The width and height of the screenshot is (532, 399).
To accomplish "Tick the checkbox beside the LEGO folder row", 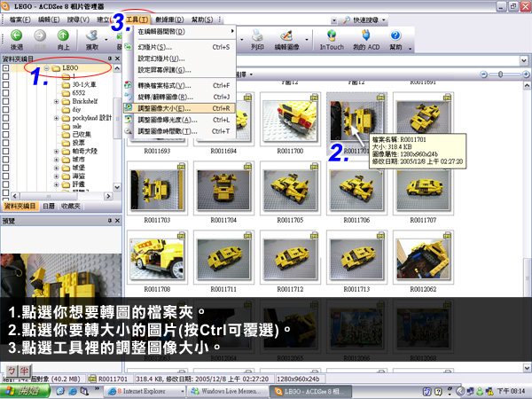I will point(5,68).
